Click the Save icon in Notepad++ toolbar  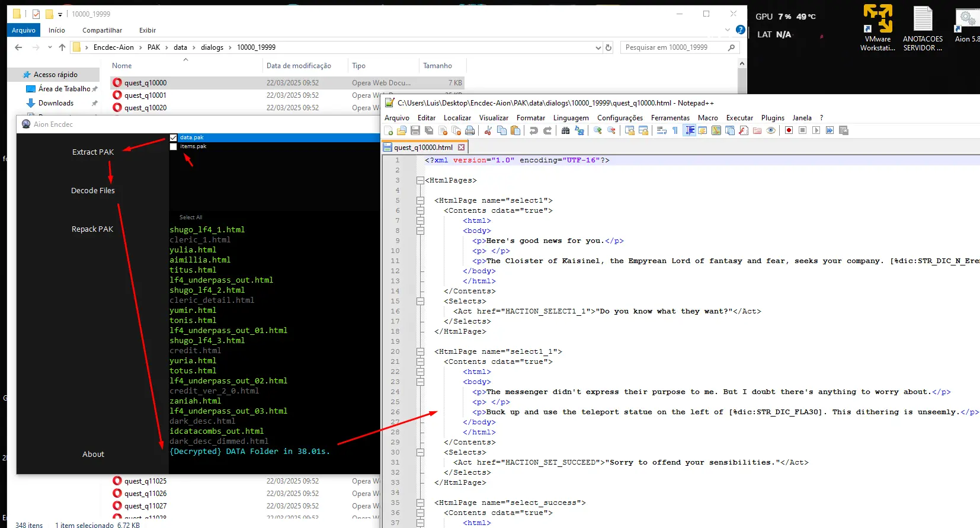click(x=415, y=130)
